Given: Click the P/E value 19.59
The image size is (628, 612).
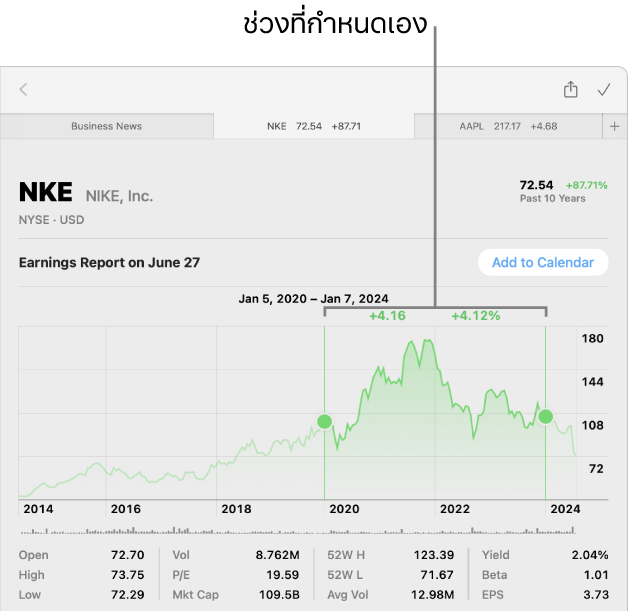Looking at the screenshot, I should [x=283, y=575].
